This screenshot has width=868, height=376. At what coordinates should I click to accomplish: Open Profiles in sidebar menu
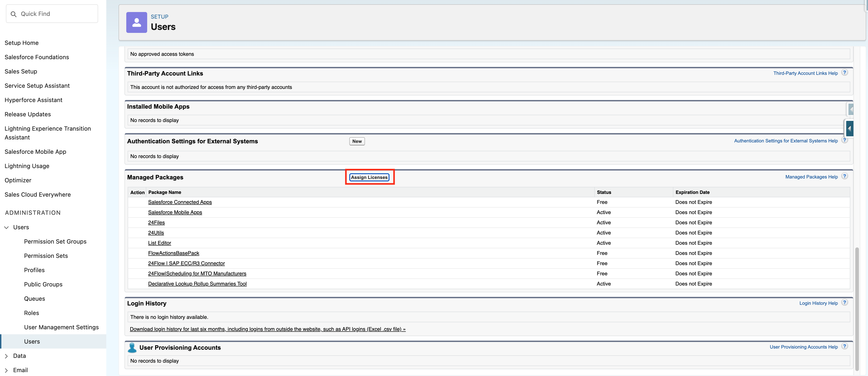coord(34,270)
